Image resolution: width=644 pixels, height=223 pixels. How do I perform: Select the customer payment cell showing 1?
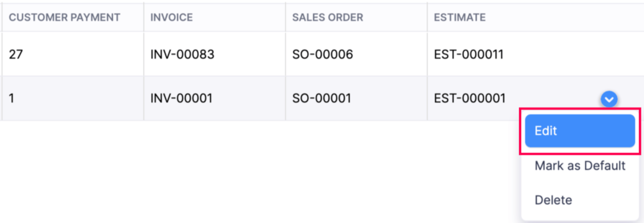pyautogui.click(x=12, y=99)
